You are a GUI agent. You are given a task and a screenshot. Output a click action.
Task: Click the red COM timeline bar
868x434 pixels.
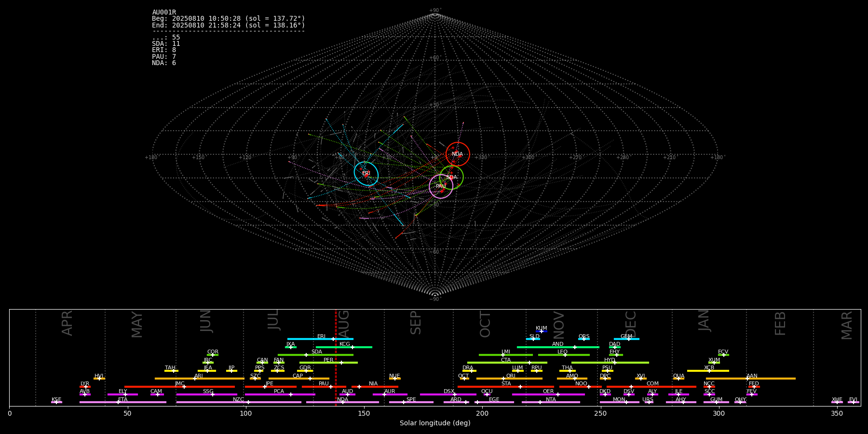(651, 387)
